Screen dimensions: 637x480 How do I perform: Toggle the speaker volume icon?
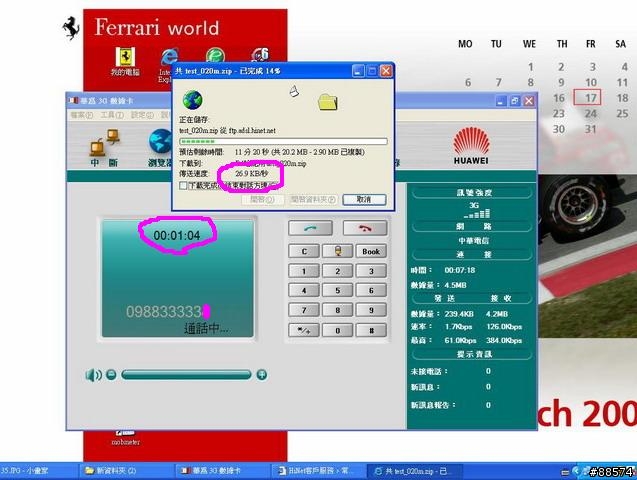[x=93, y=375]
